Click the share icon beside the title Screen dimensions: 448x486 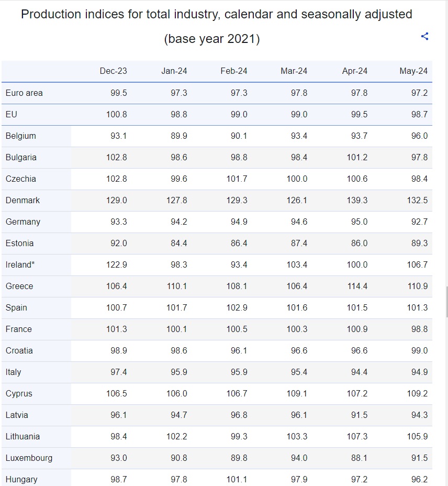tap(424, 36)
